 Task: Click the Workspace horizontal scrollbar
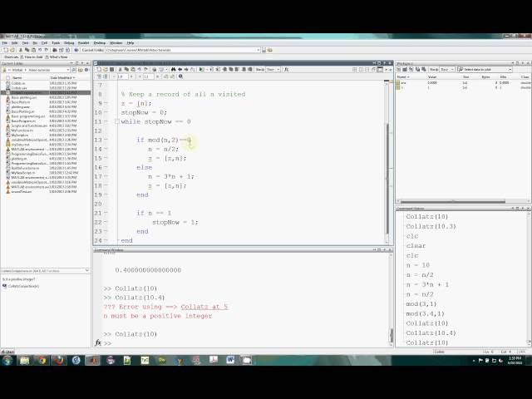tap(453, 201)
